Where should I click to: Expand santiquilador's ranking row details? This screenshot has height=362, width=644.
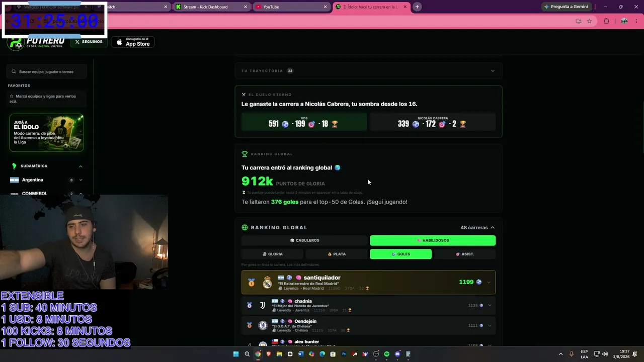[x=489, y=282]
